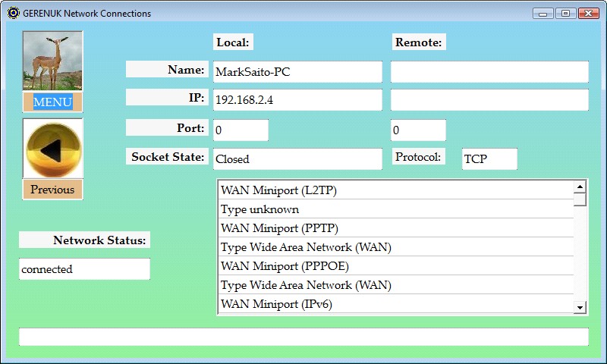
Task: Click the GERENUK title bar app icon
Action: click(x=13, y=13)
